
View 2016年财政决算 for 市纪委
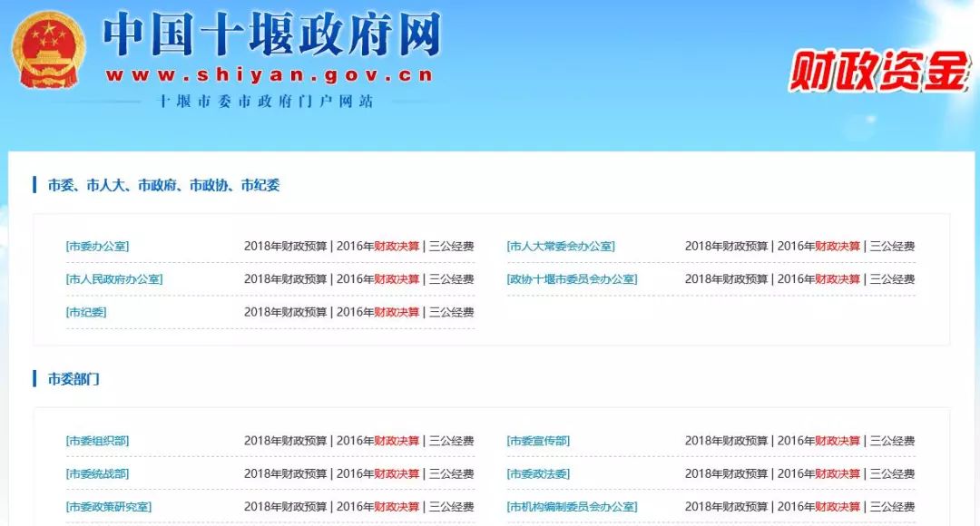point(378,312)
